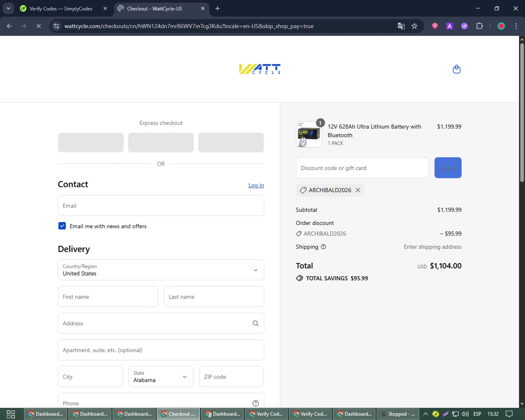The image size is (525, 420).
Task: Select the Checkout - WattCycle-US tab
Action: coord(162,8)
